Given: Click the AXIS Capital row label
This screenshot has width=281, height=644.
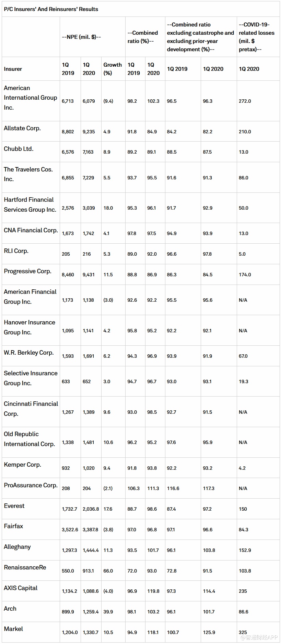Looking at the screenshot, I should pyautogui.click(x=21, y=588).
